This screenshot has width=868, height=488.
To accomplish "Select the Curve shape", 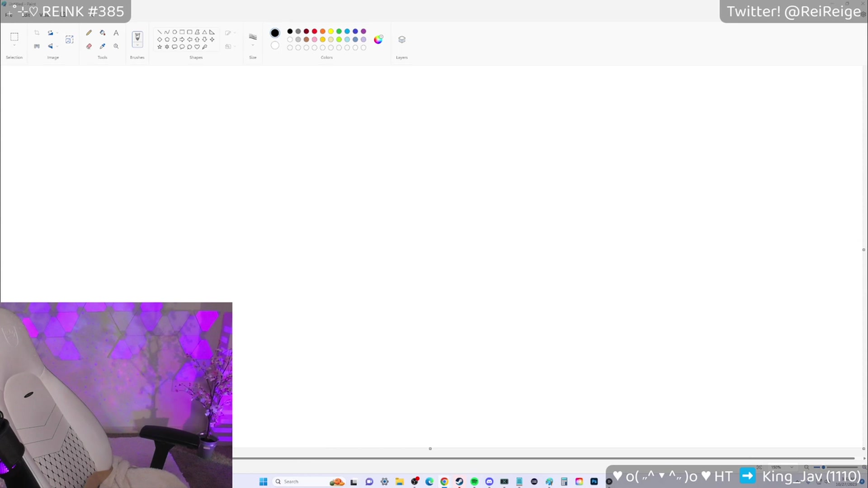I will pyautogui.click(x=167, y=32).
